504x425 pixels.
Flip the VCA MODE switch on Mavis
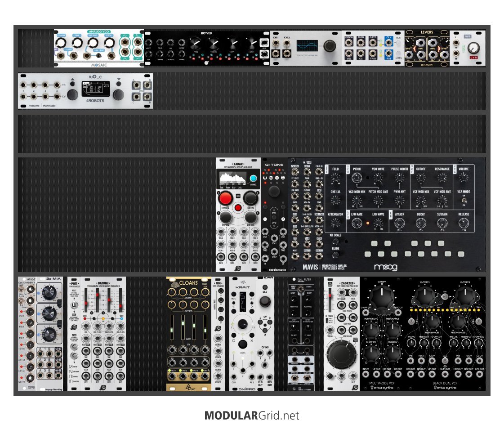tap(464, 200)
